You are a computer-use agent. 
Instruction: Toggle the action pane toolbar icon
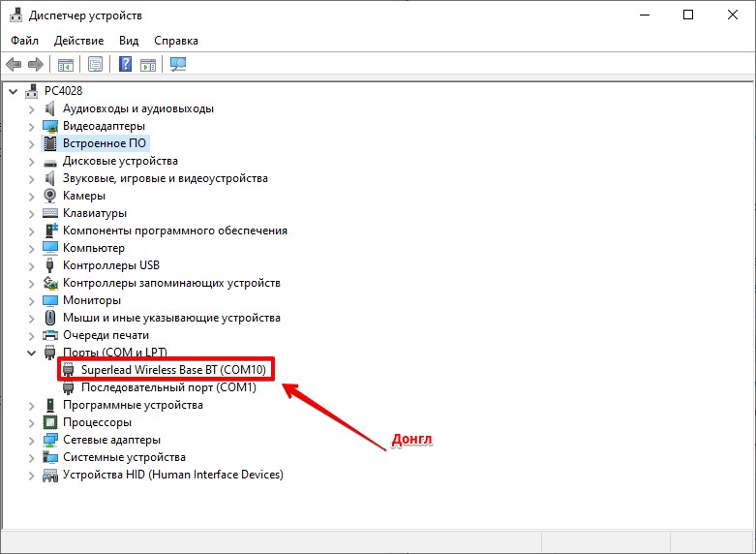point(148,65)
